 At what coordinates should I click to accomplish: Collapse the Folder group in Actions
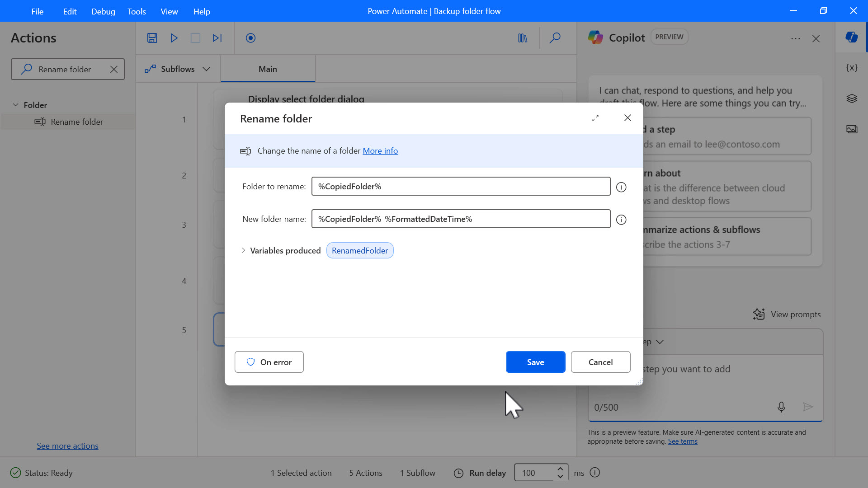(16, 104)
